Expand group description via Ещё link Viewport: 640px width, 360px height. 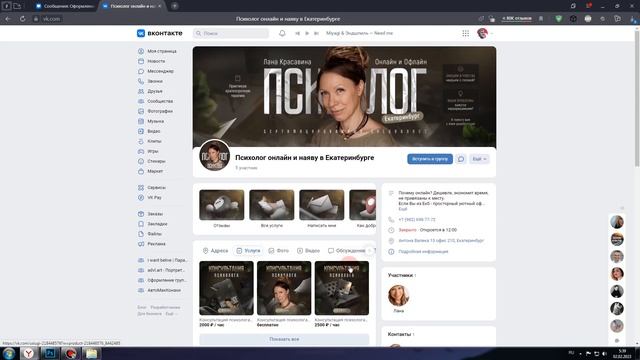(402, 209)
